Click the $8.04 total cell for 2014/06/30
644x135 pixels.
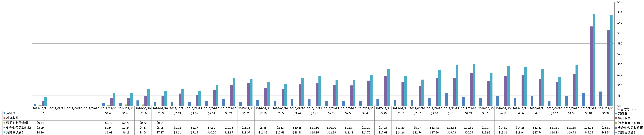point(143,132)
